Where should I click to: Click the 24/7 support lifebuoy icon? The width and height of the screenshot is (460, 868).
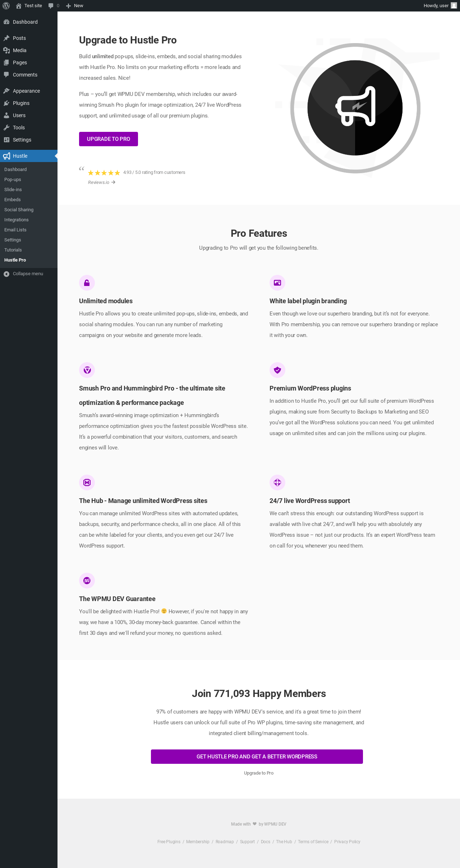[277, 483]
